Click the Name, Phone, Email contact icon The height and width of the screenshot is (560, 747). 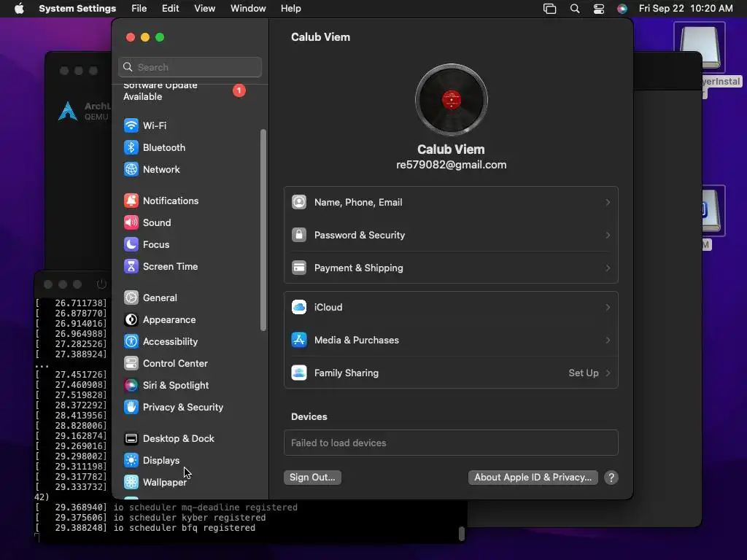[299, 203]
